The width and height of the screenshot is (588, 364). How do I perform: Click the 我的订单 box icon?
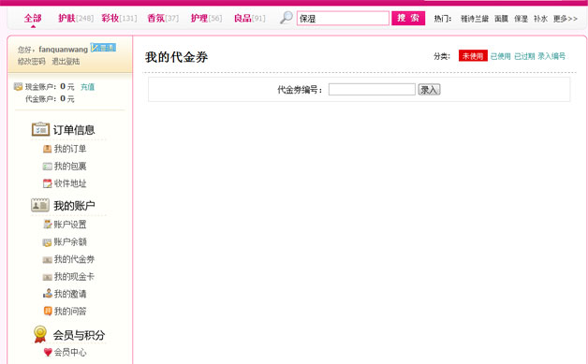click(47, 149)
